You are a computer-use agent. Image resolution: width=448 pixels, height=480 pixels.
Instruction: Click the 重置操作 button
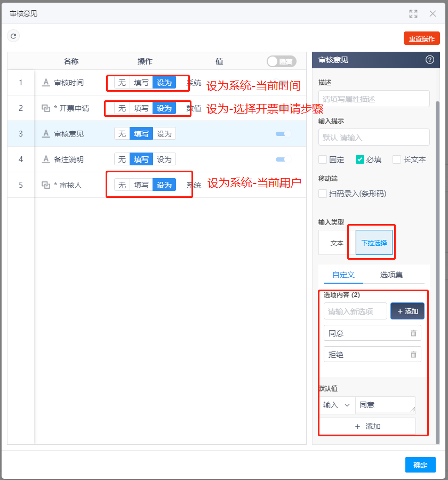421,38
